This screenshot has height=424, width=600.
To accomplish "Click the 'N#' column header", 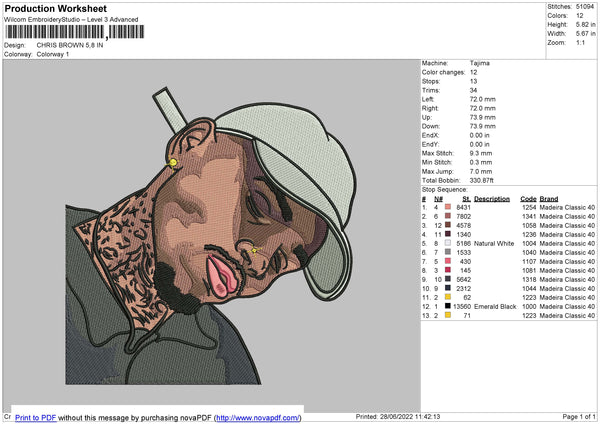I will [x=438, y=199].
